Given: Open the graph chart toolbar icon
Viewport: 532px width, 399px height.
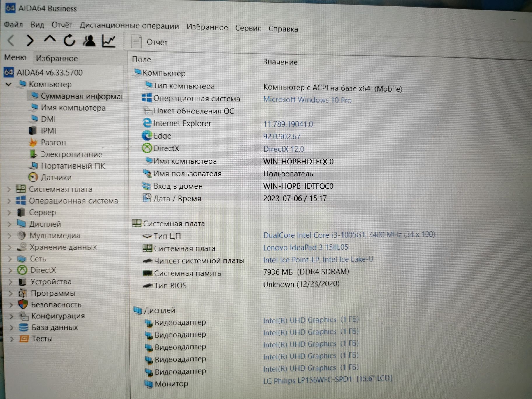Looking at the screenshot, I should click(x=109, y=41).
